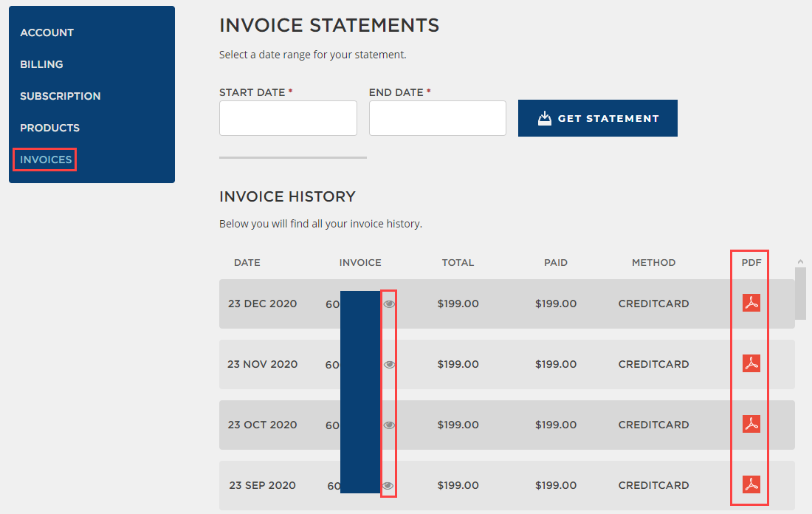Click the Get Statement button
The width and height of the screenshot is (812, 514).
point(597,118)
